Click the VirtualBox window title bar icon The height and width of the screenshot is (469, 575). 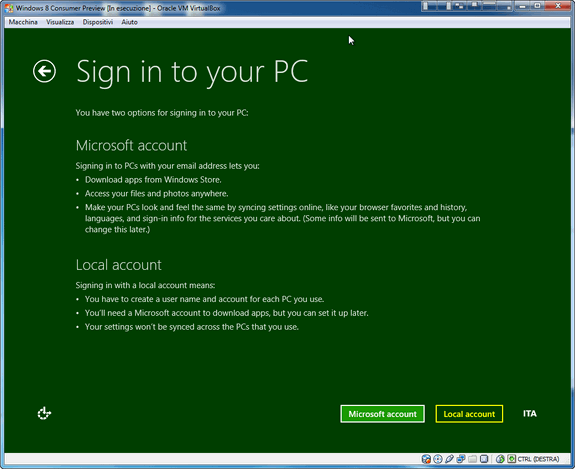pyautogui.click(x=9, y=8)
